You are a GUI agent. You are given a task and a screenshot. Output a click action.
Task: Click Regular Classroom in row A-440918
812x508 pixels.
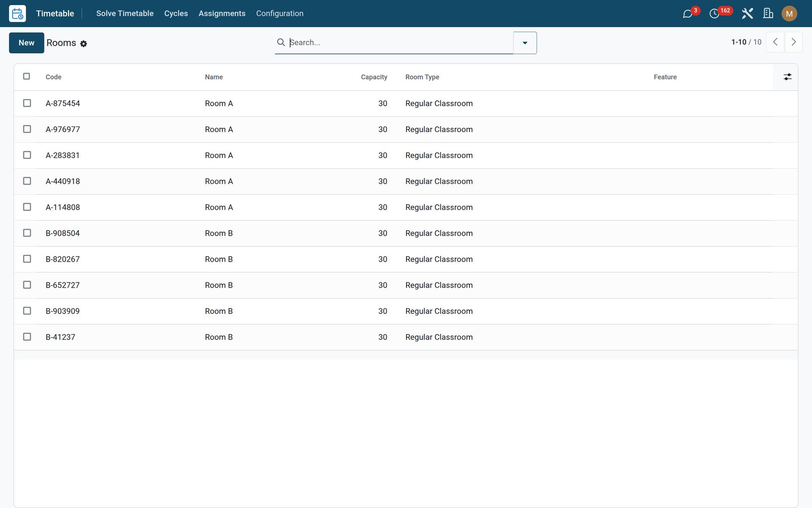point(439,181)
